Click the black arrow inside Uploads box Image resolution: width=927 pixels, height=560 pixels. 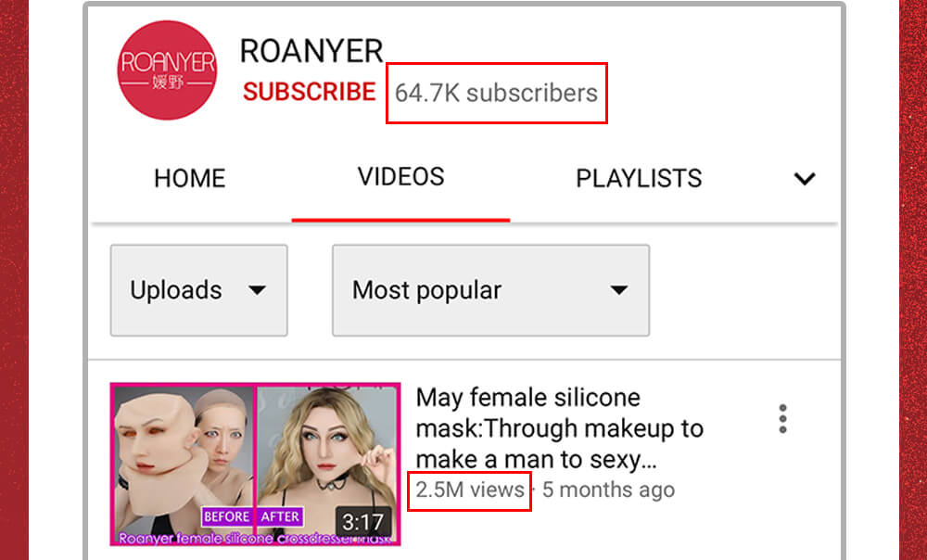coord(257,290)
